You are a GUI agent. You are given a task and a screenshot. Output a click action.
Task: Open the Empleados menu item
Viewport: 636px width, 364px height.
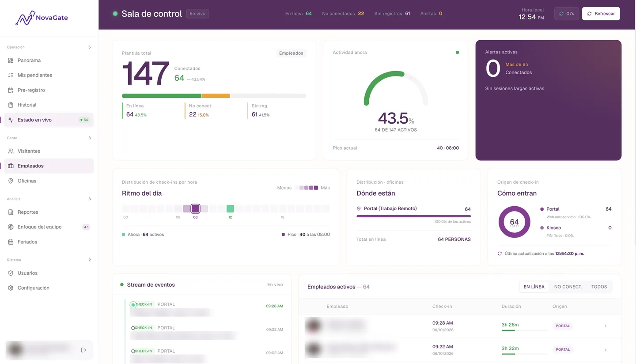click(x=49, y=166)
